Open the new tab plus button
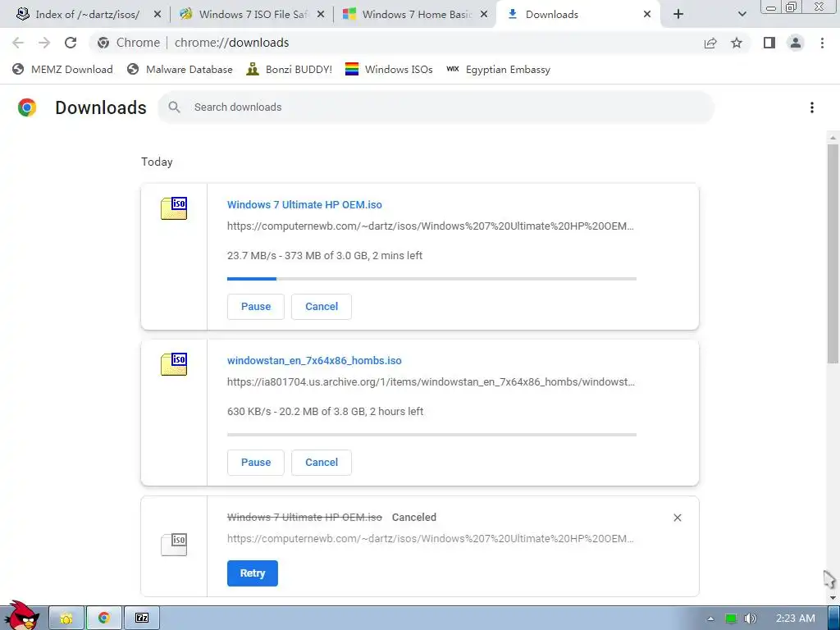Image resolution: width=840 pixels, height=630 pixels. (x=678, y=15)
